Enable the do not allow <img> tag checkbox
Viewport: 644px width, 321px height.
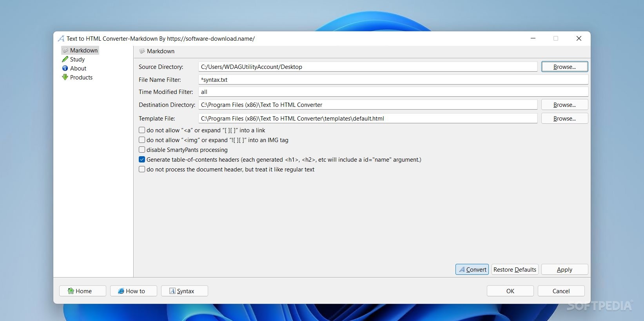tap(142, 140)
